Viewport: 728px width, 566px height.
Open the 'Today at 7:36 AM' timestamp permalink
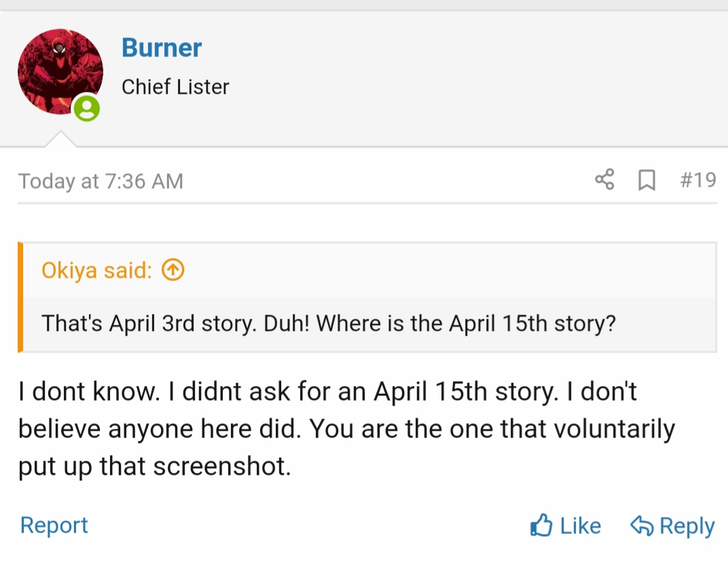pyautogui.click(x=101, y=181)
